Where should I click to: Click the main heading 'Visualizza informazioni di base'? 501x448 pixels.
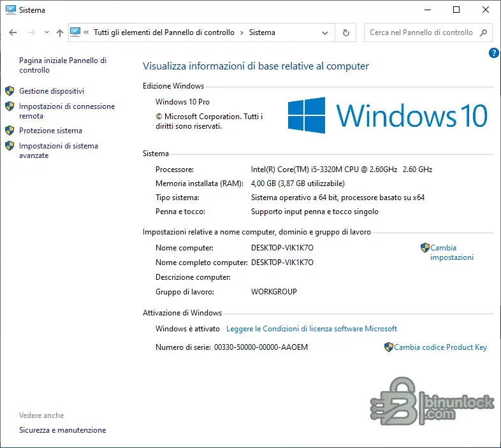point(256,66)
